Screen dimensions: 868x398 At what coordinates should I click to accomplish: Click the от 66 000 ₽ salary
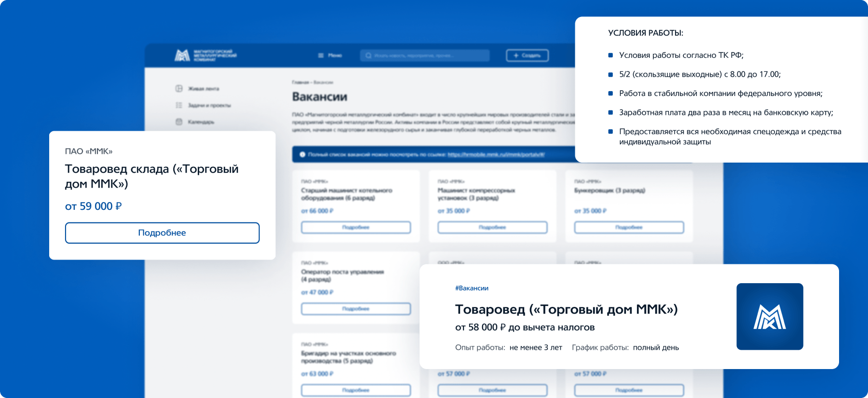coord(317,211)
